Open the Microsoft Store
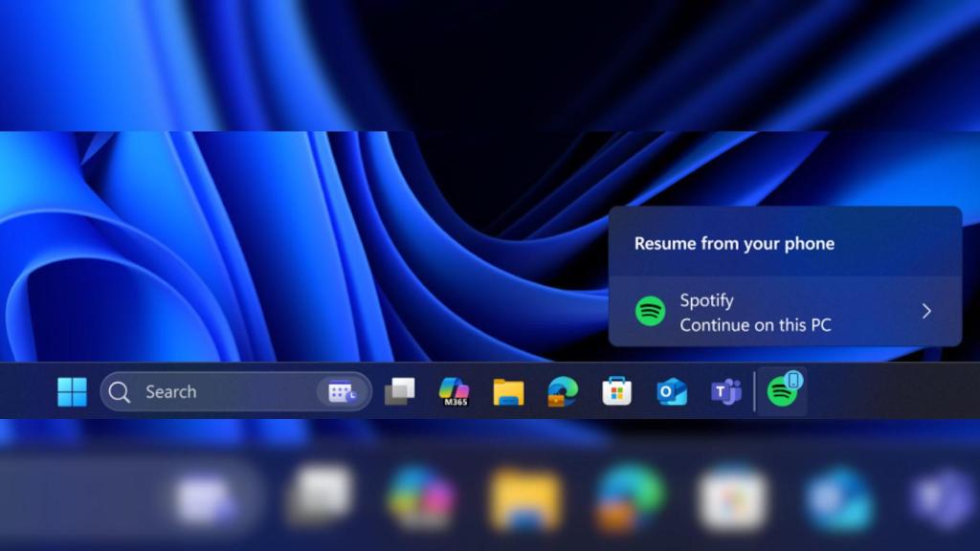 [x=617, y=391]
